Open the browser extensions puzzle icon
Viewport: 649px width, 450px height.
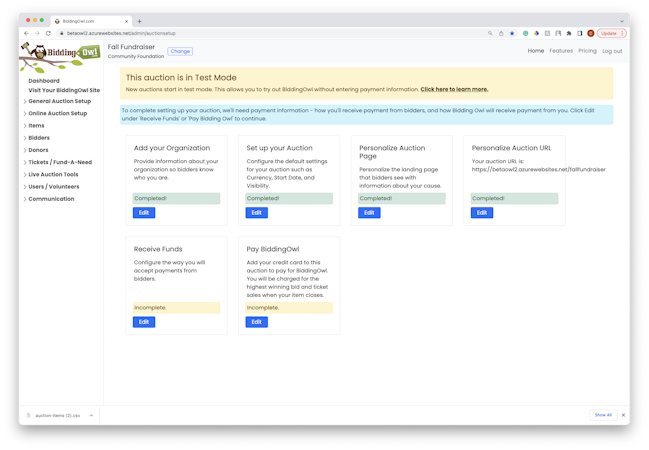569,33
